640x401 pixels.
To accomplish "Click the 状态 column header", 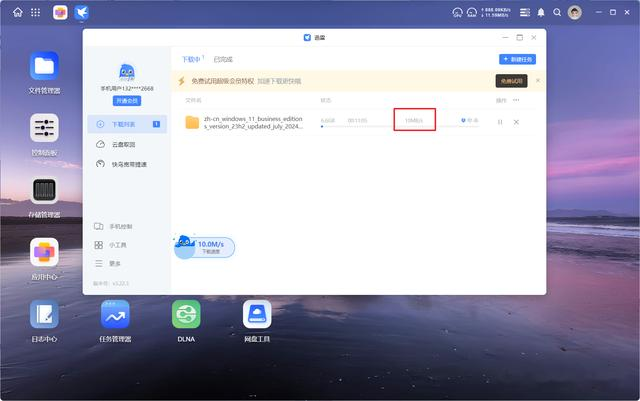I will pos(326,100).
